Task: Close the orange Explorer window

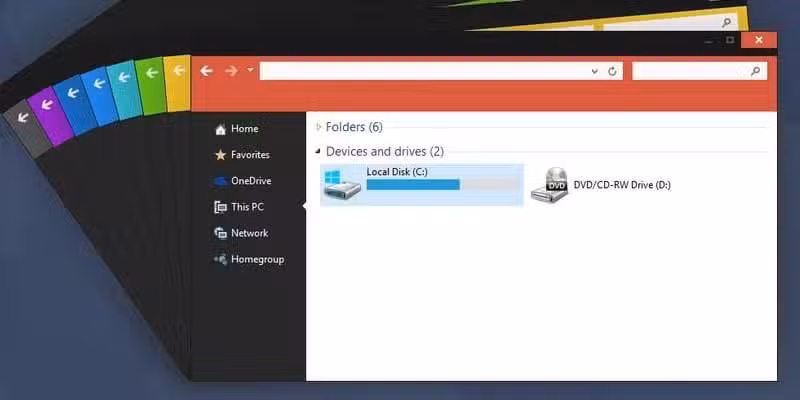Action: [759, 40]
